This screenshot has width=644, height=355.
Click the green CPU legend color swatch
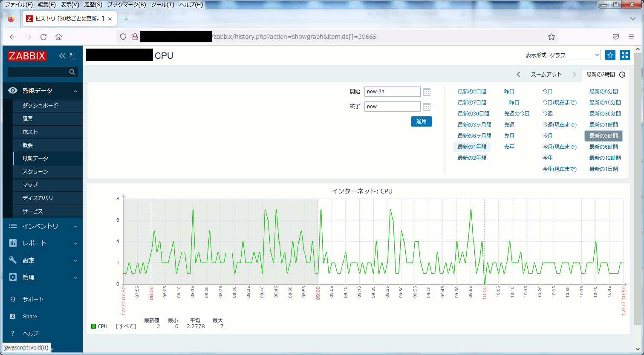click(94, 326)
